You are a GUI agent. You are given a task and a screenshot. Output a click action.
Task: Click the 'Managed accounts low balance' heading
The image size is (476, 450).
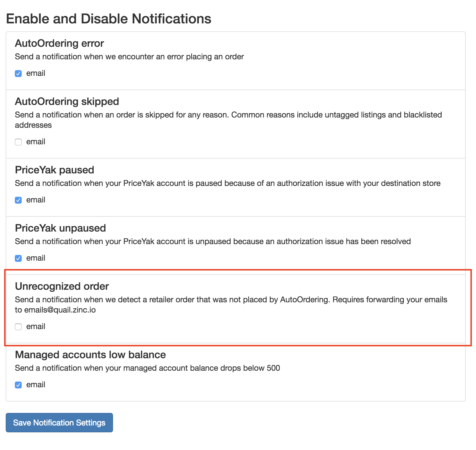click(90, 355)
